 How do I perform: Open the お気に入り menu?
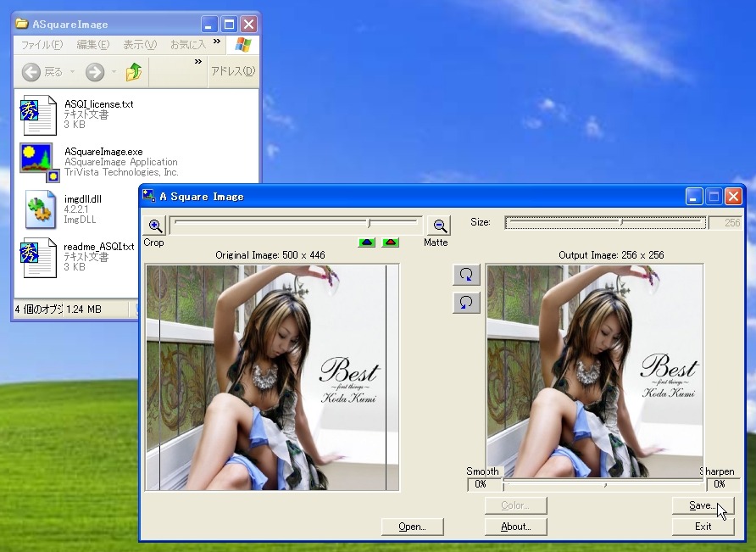[x=188, y=45]
